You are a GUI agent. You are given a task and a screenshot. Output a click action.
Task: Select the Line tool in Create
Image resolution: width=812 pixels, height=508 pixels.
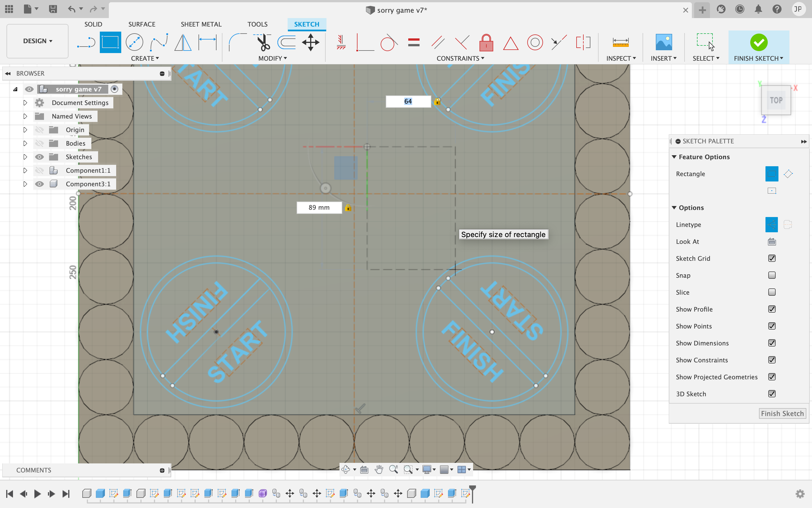point(86,43)
